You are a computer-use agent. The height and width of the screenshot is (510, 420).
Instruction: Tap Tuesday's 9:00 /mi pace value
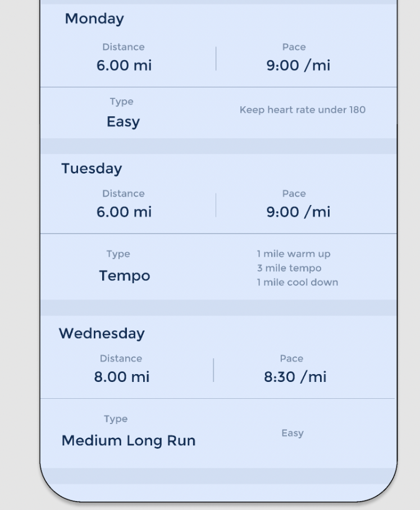tap(298, 212)
